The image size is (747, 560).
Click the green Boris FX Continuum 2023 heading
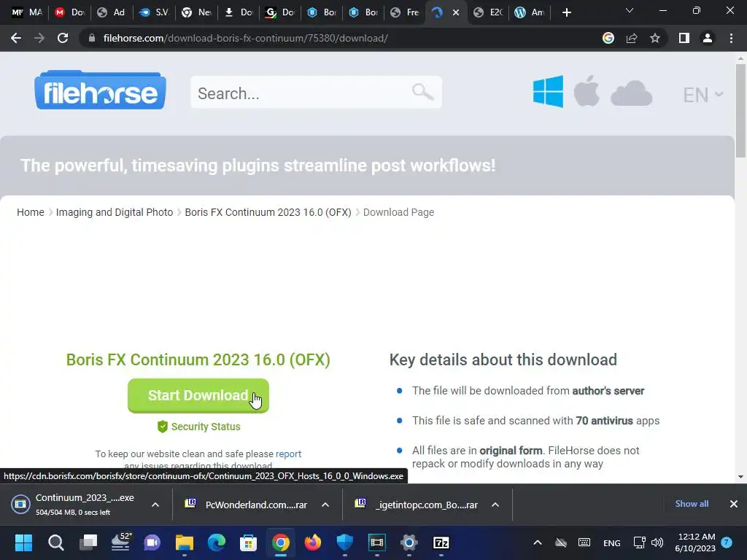[198, 360]
